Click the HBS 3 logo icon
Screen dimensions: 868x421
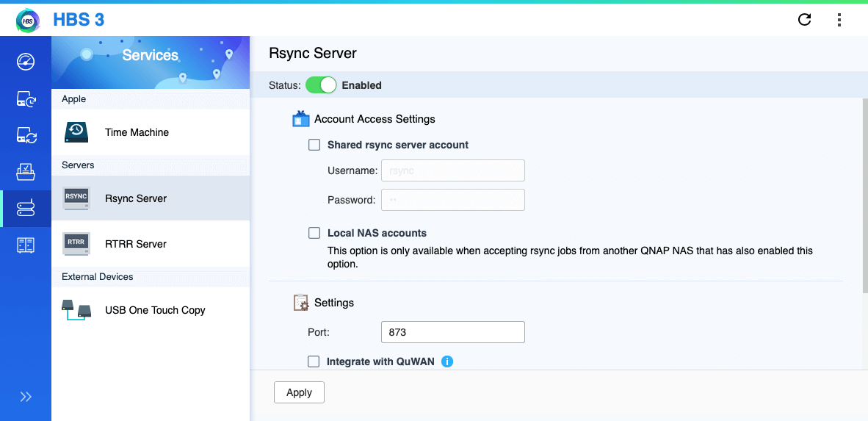pyautogui.click(x=28, y=20)
